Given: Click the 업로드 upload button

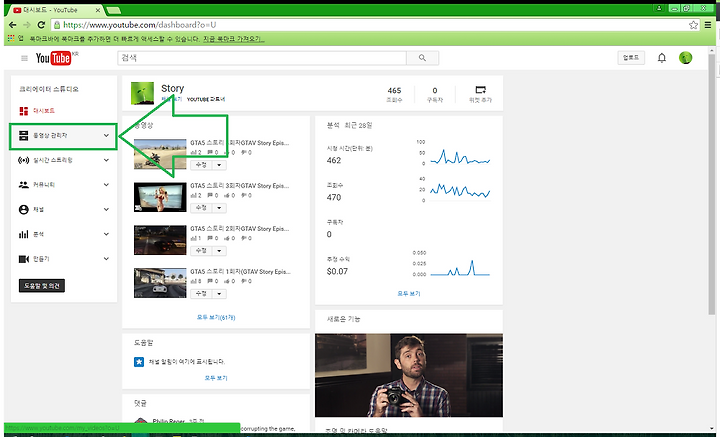Looking at the screenshot, I should [x=631, y=58].
